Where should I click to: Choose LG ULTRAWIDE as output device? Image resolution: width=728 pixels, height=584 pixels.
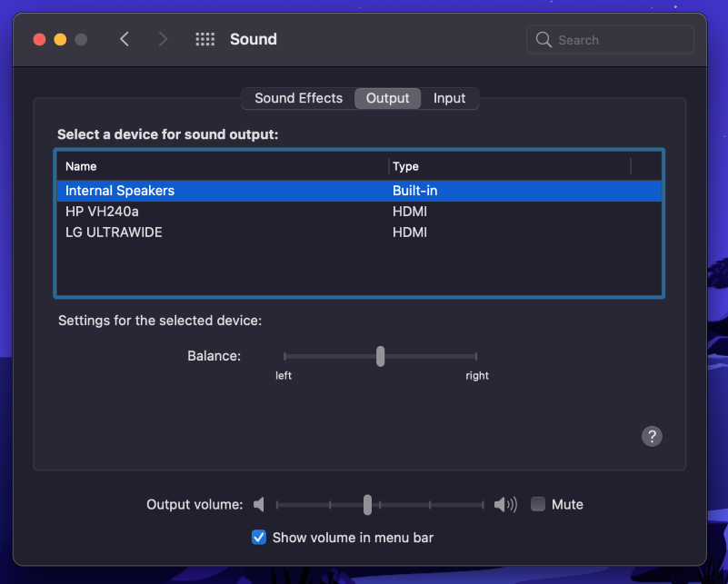[x=114, y=233]
